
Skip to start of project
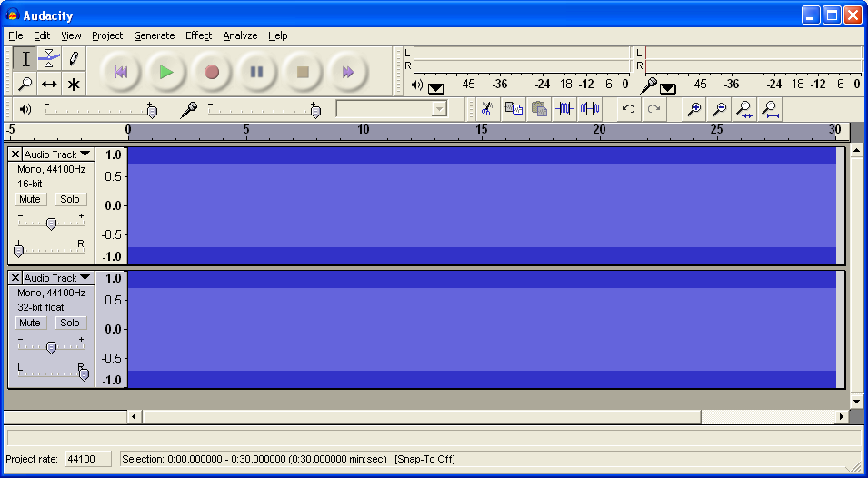pos(121,72)
